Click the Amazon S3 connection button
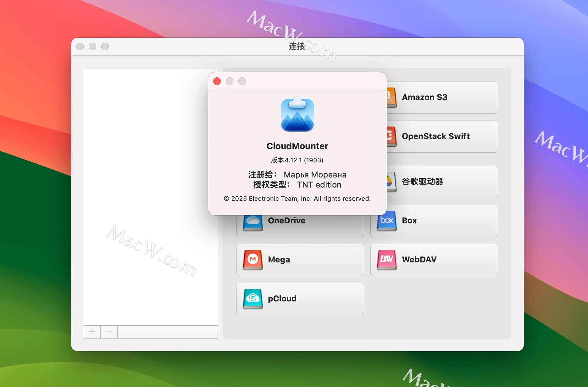Image resolution: width=588 pixels, height=387 pixels. [442, 98]
